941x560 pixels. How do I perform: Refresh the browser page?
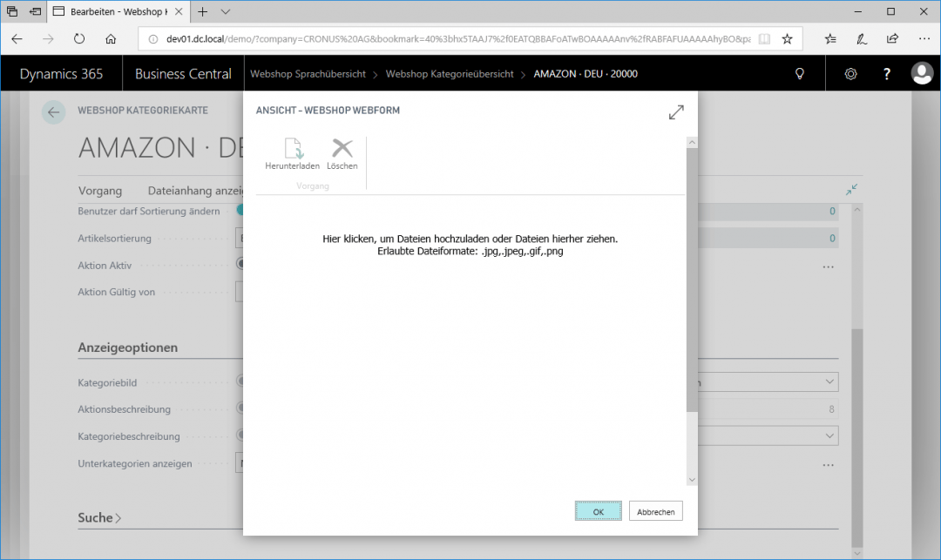(x=79, y=39)
